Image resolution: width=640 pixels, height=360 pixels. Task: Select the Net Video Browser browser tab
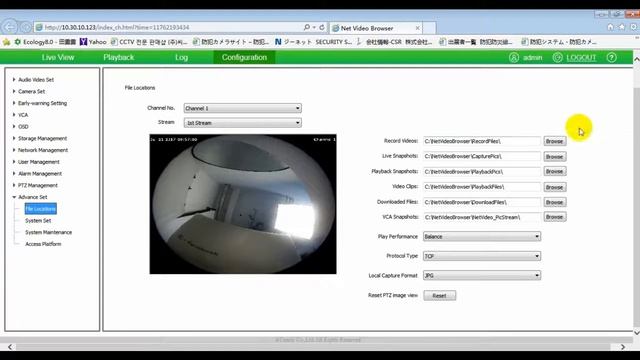pyautogui.click(x=375, y=28)
